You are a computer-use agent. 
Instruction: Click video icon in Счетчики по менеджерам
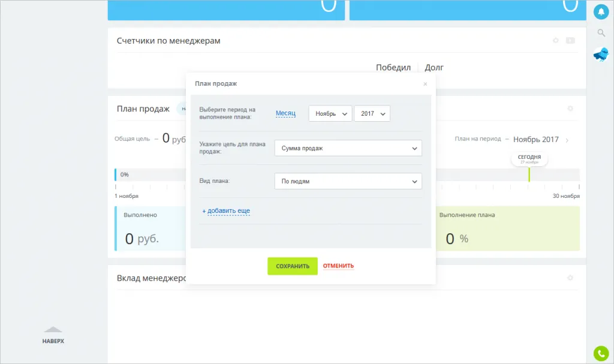click(570, 41)
